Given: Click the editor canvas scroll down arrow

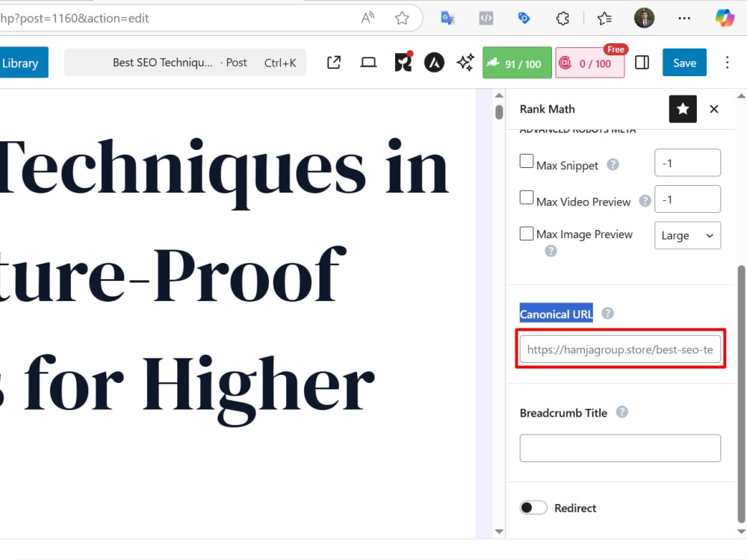Looking at the screenshot, I should tap(499, 532).
